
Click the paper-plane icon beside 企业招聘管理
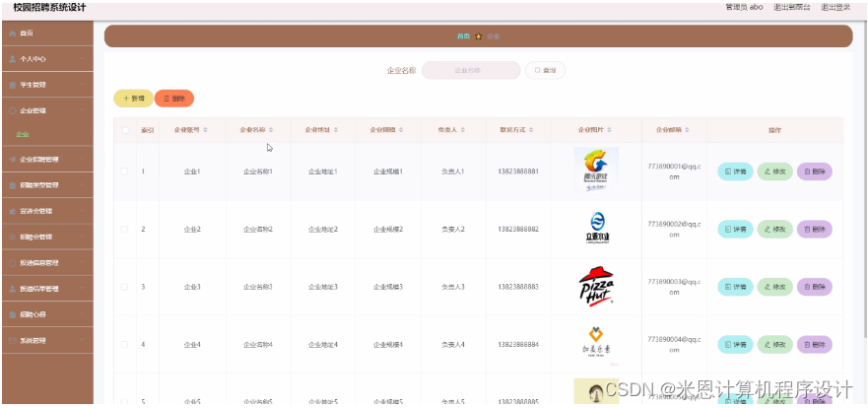(12, 160)
